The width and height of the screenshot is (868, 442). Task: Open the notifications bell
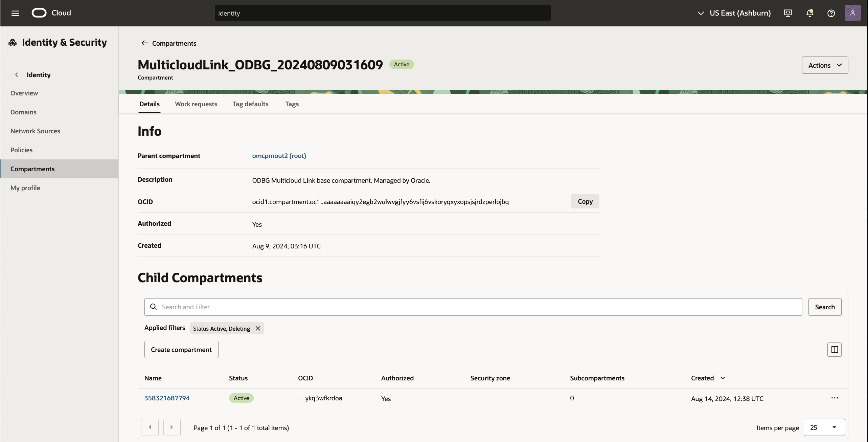809,13
